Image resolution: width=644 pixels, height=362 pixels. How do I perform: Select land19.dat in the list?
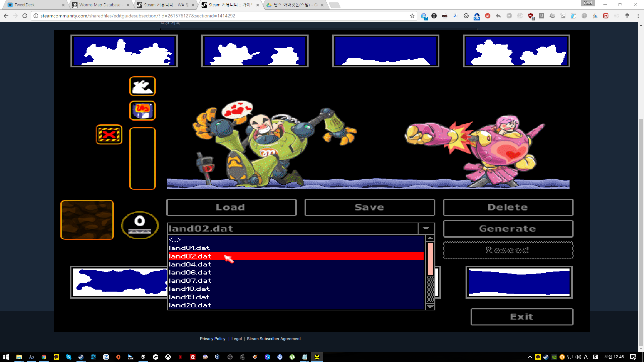(190, 297)
